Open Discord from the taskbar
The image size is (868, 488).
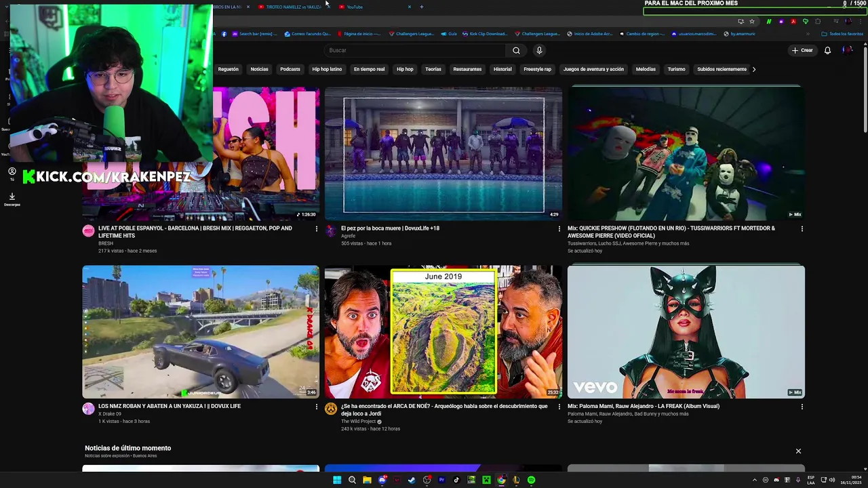382,480
